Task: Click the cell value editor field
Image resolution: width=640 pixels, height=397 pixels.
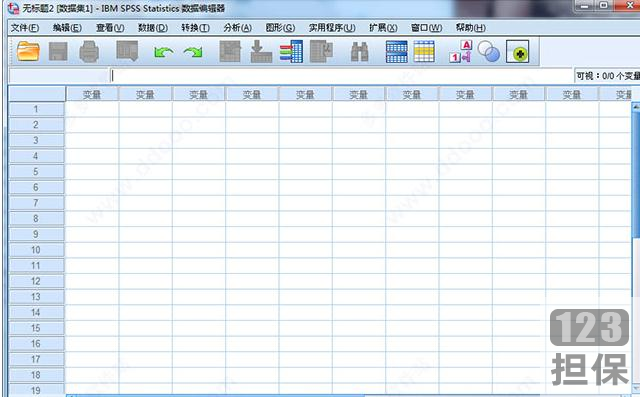Action: pos(342,76)
